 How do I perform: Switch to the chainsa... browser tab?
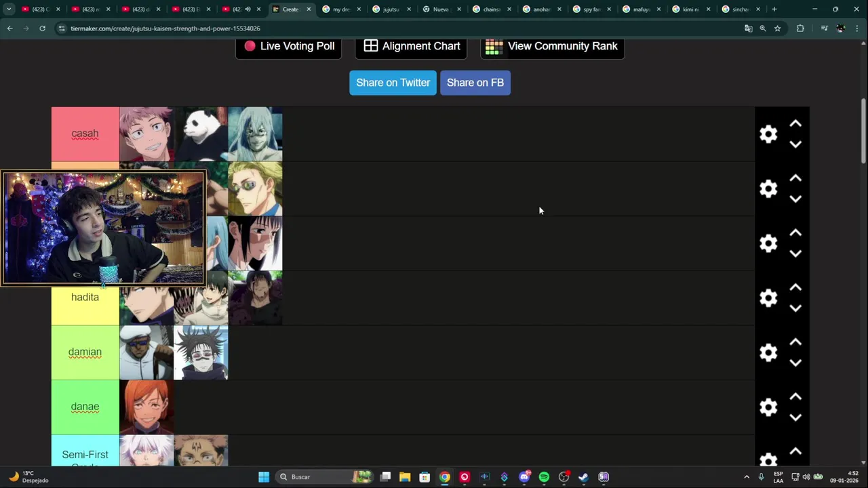pyautogui.click(x=491, y=9)
